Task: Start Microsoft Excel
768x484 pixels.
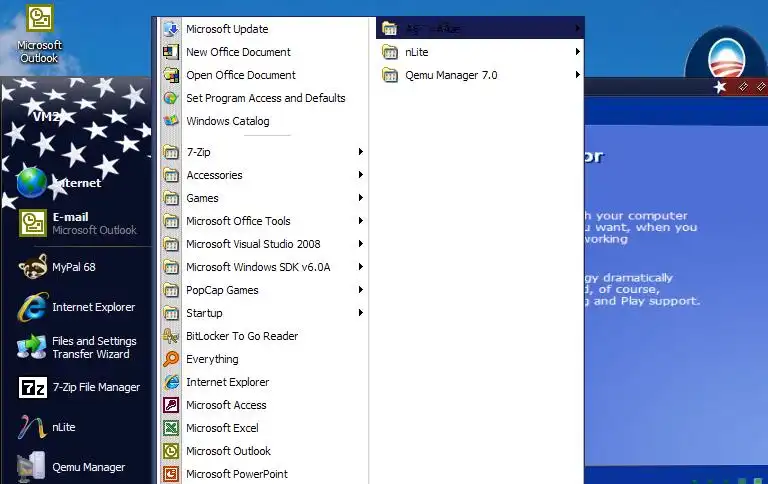Action: coord(264,428)
